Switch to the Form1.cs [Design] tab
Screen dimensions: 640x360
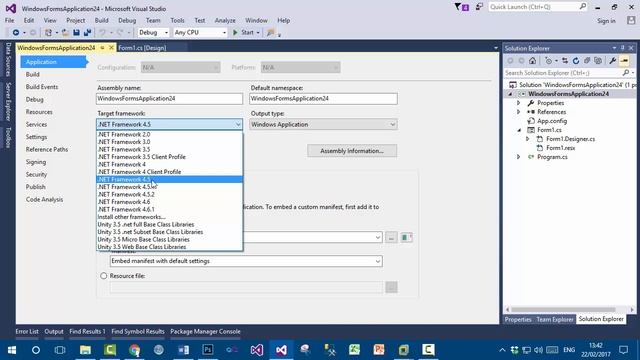pos(142,48)
